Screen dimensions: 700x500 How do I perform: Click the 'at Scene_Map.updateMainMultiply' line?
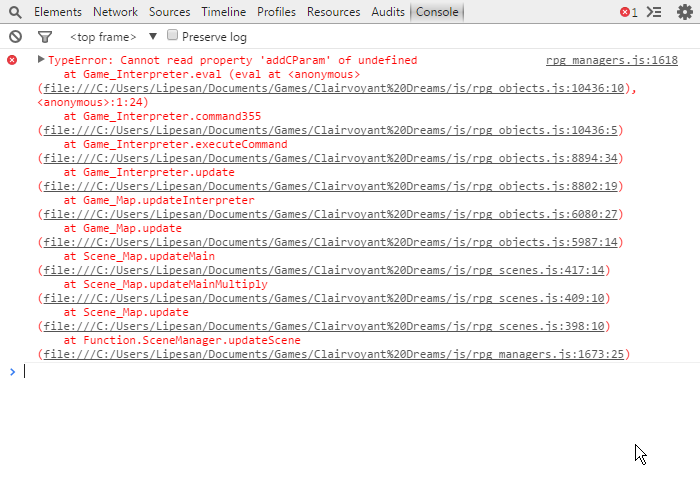[x=165, y=284]
